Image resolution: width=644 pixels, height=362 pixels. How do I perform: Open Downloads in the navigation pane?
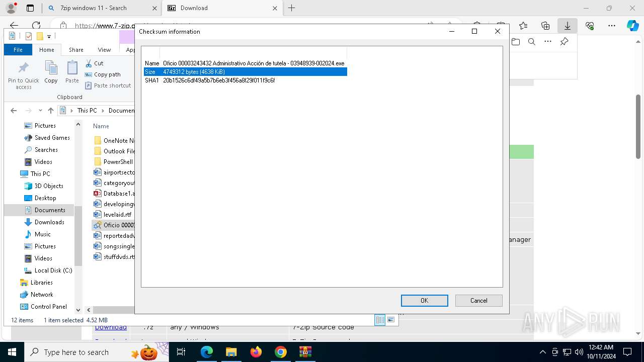(49, 222)
